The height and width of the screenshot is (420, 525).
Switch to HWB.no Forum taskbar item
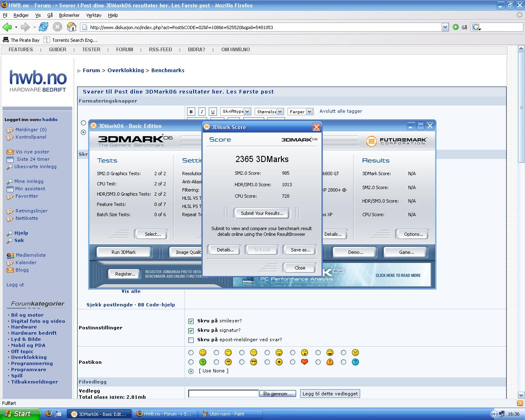(x=165, y=414)
